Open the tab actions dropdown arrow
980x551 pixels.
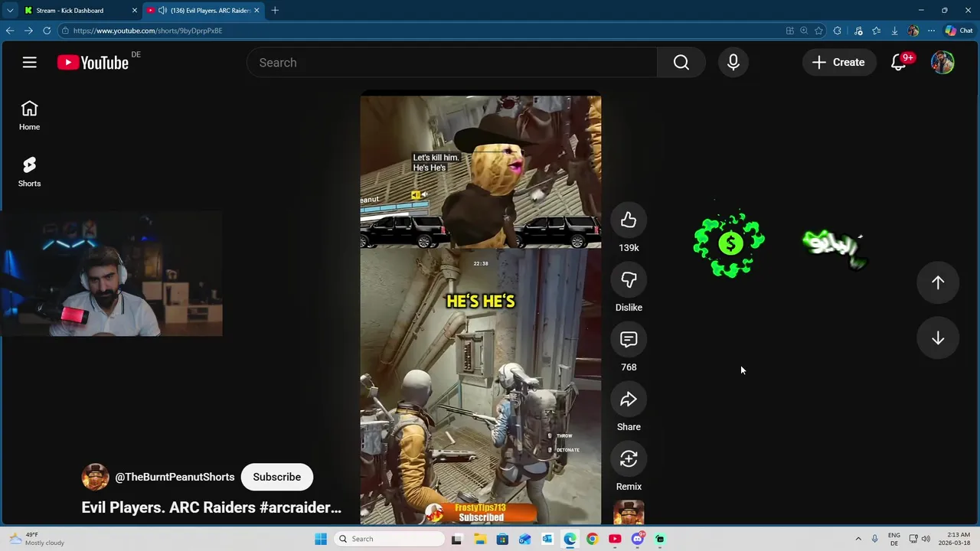click(x=10, y=11)
